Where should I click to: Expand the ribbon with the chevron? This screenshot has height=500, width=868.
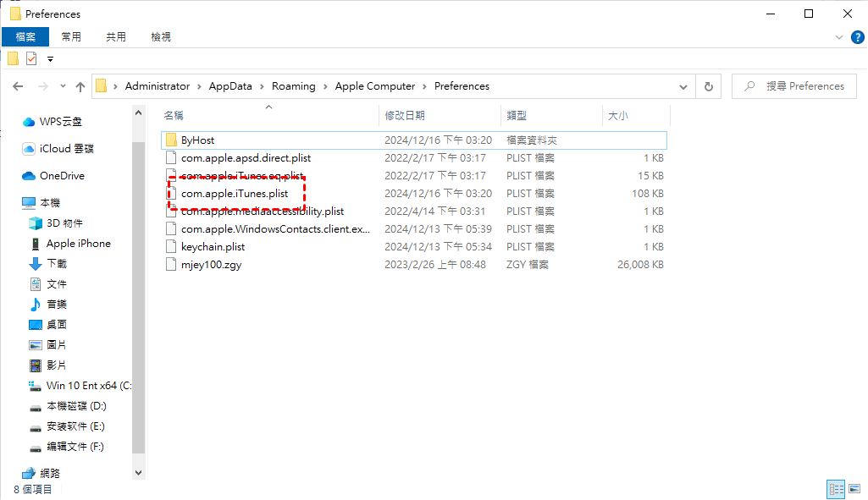click(839, 37)
